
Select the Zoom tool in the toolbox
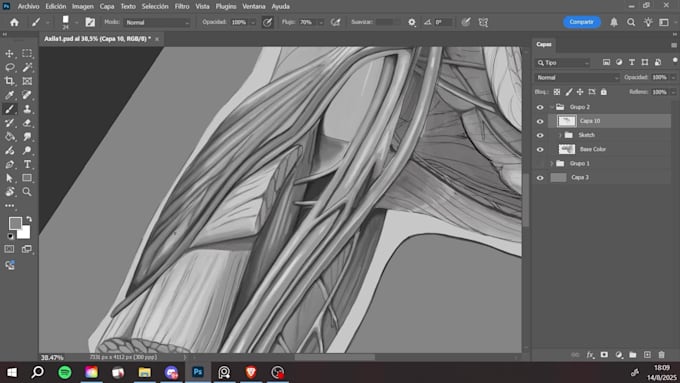point(27,192)
